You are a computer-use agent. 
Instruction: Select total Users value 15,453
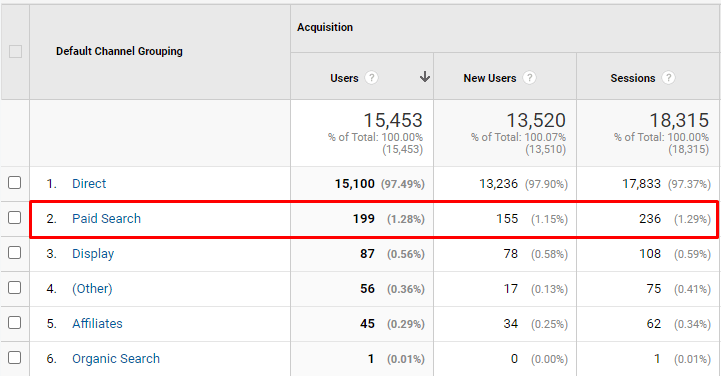coord(393,120)
